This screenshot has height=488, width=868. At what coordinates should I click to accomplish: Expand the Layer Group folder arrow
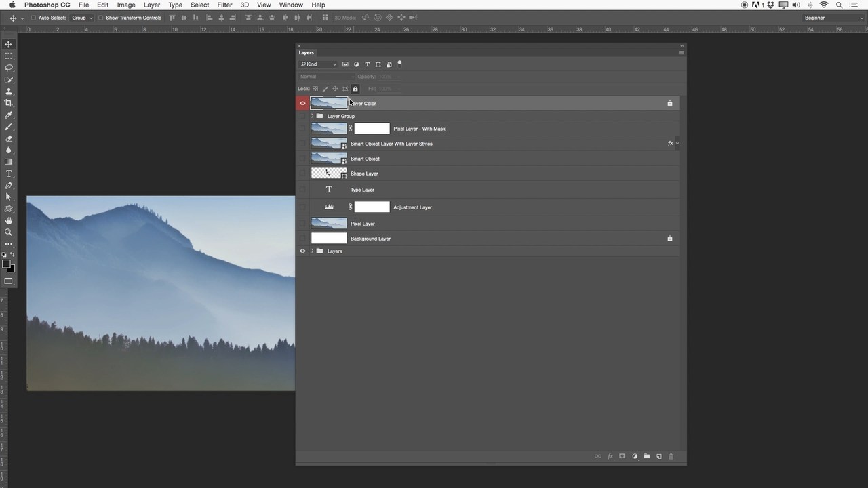312,116
